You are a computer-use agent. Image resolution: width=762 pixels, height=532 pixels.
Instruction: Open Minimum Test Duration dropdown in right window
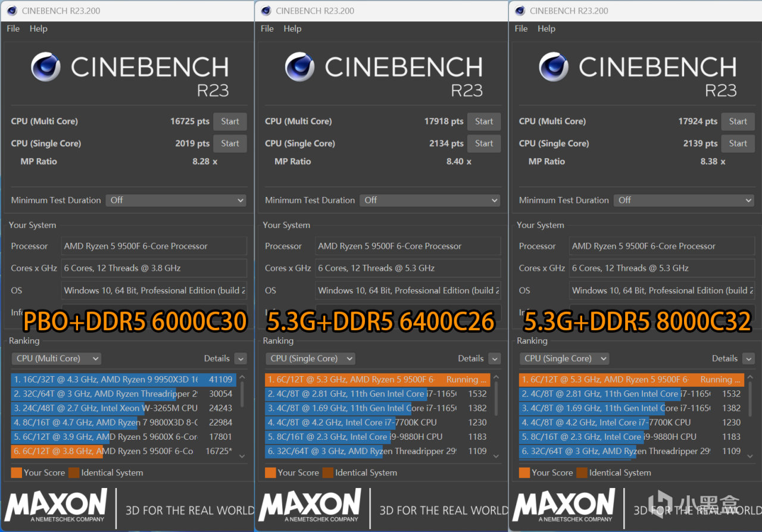684,201
